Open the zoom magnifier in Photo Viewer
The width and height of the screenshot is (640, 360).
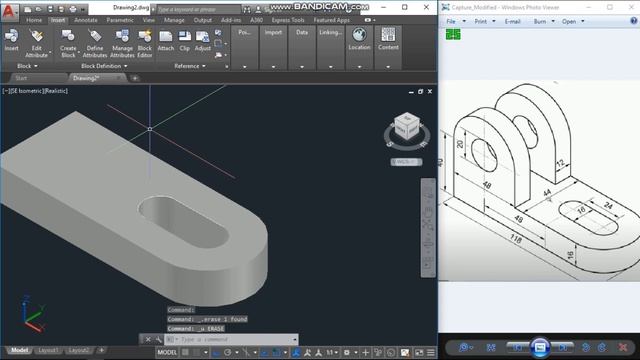464,348
